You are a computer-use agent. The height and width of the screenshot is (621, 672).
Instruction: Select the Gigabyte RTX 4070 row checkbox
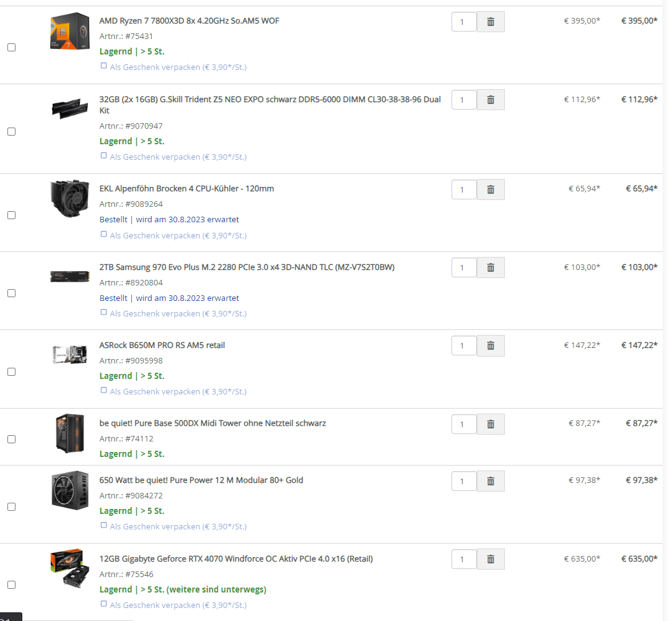[12, 584]
